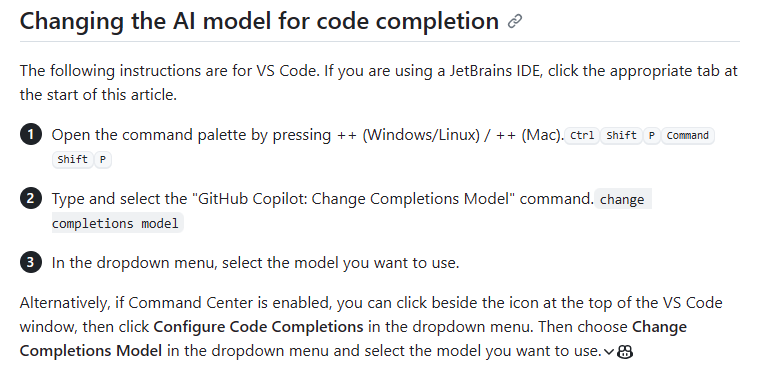Click the link anchor icon beside the heading
This screenshot has width=771, height=385.
(x=515, y=21)
